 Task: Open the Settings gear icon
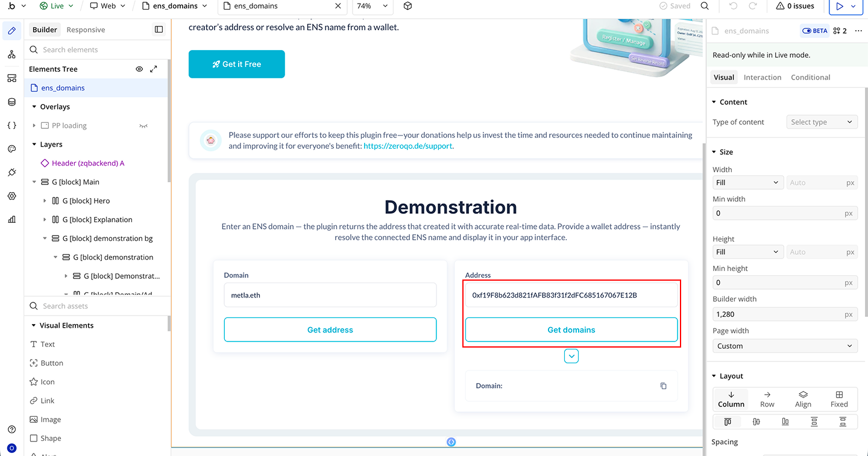point(11,196)
